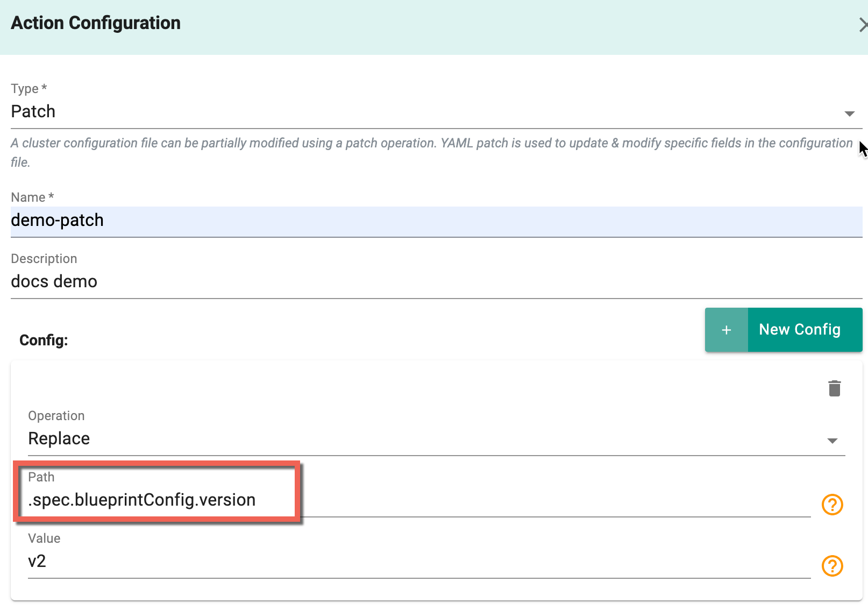Edit the Name field demo-patch
This screenshot has width=868, height=610.
point(436,222)
